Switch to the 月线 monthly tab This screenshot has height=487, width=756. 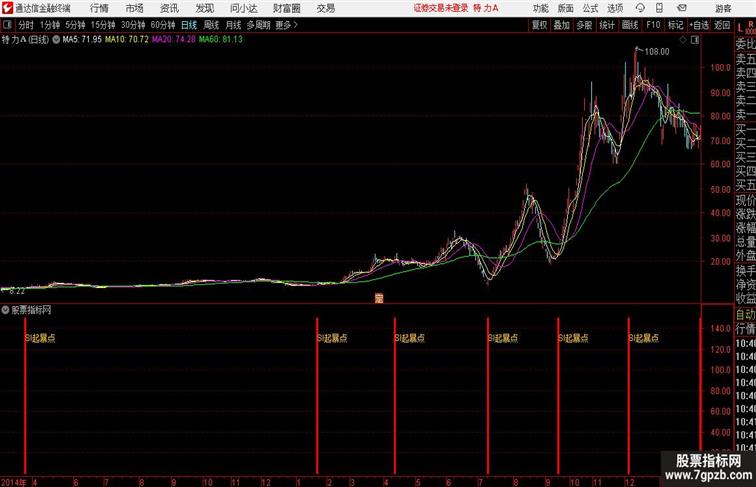click(x=233, y=25)
